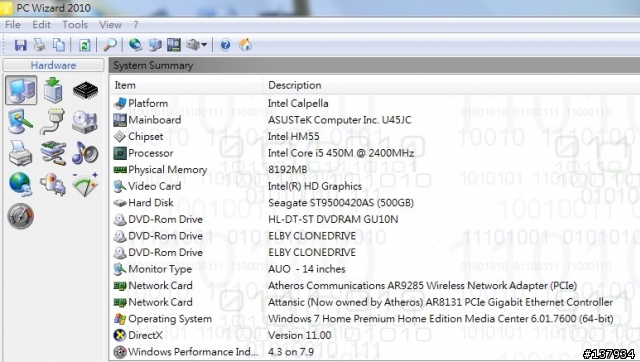Select the Video monitor icon in sidebar
The image size is (640, 362).
20,122
